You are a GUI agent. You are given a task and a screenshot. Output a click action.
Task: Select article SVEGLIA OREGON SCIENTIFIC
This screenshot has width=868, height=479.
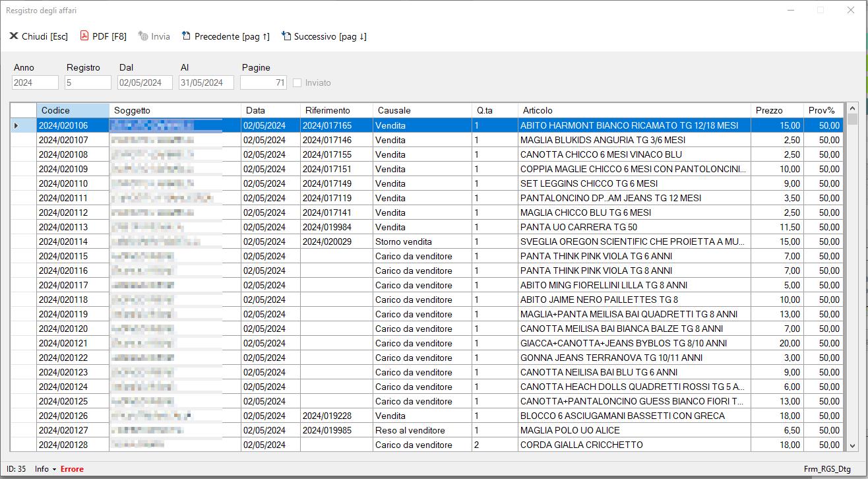pyautogui.click(x=635, y=241)
